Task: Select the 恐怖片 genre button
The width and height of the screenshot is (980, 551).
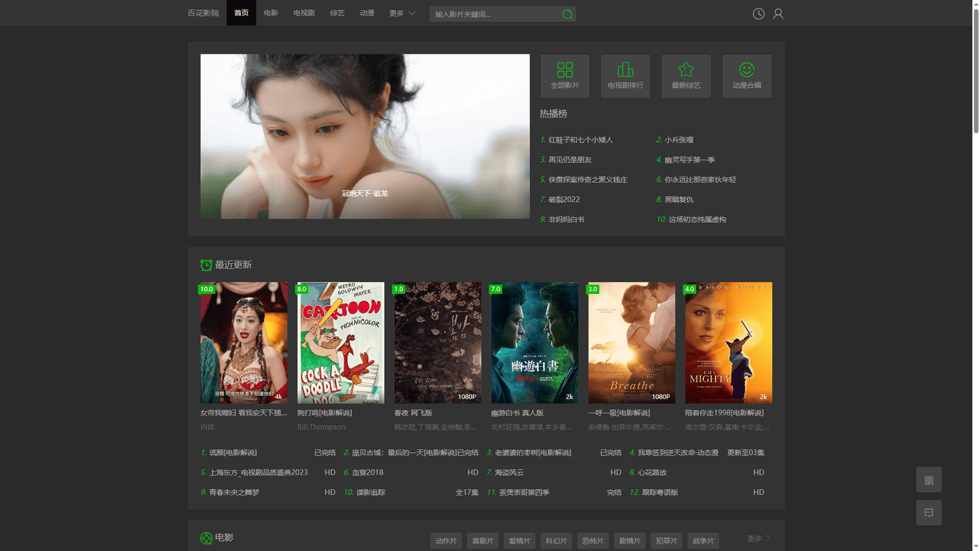Action: pyautogui.click(x=593, y=541)
